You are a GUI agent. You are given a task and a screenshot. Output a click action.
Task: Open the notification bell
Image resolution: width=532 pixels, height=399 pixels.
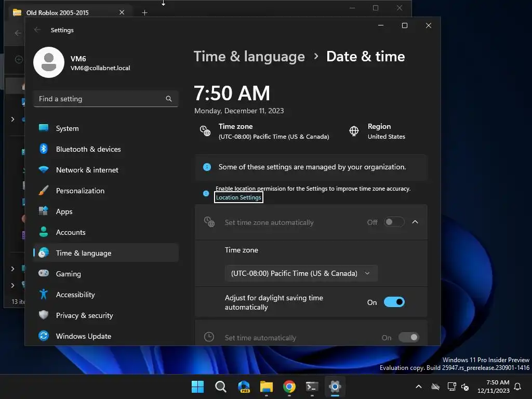(x=518, y=387)
